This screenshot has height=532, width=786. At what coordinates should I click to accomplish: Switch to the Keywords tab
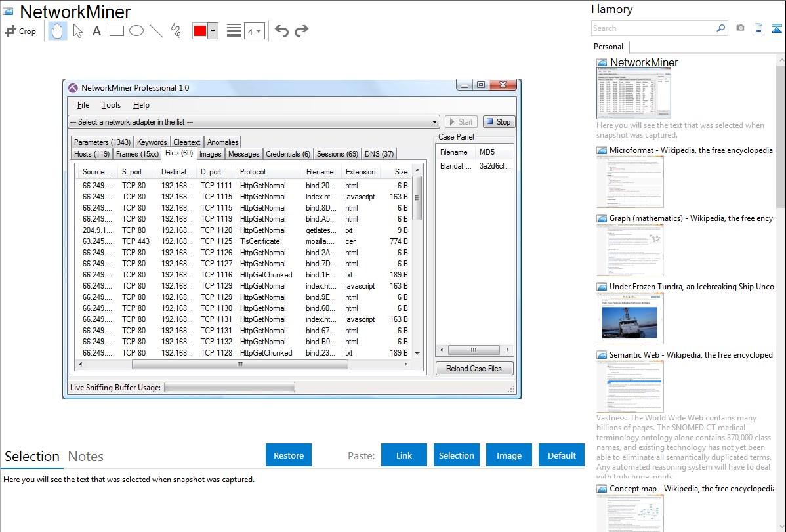(152, 142)
